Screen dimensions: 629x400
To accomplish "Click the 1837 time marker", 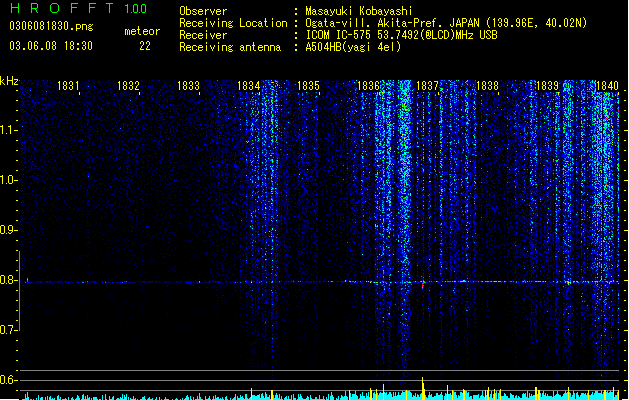I will [428, 86].
